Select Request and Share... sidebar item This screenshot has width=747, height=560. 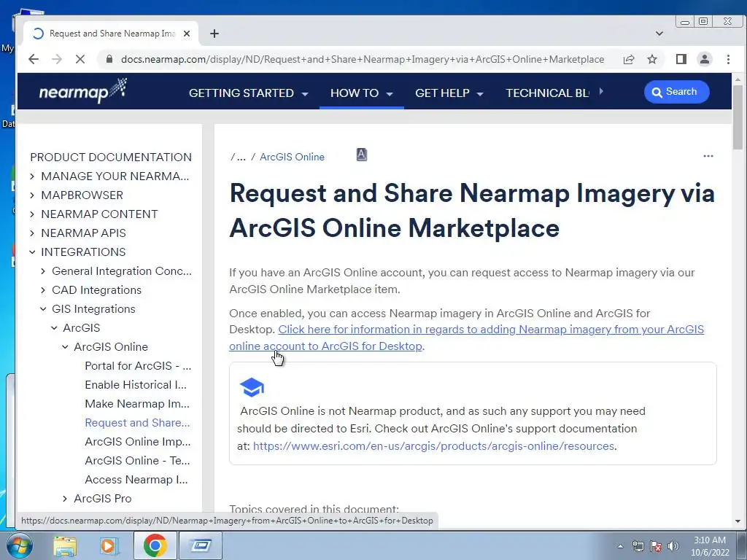[x=137, y=423]
